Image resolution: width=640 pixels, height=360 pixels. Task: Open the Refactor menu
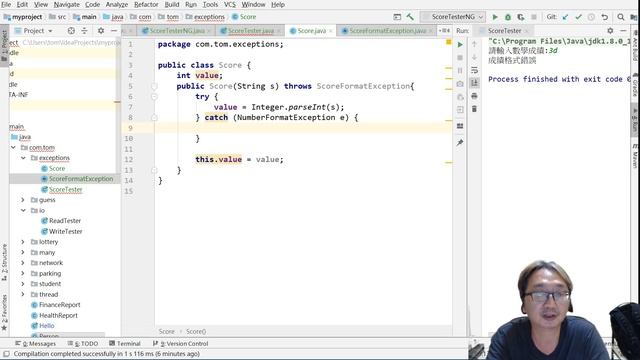[146, 4]
